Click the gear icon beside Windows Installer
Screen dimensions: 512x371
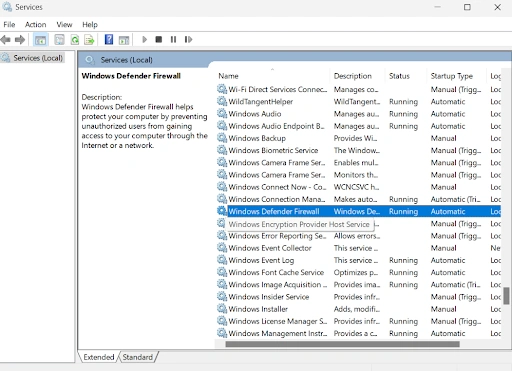222,309
